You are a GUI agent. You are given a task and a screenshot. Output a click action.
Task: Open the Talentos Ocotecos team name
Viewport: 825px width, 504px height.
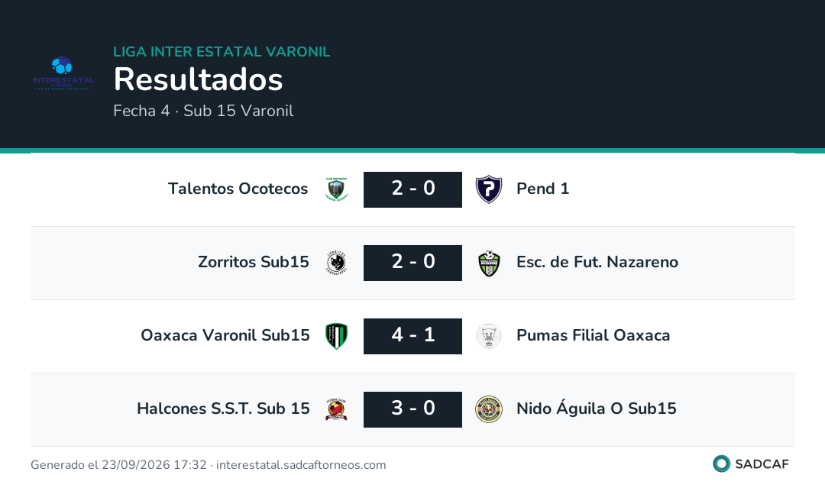pyautogui.click(x=238, y=189)
